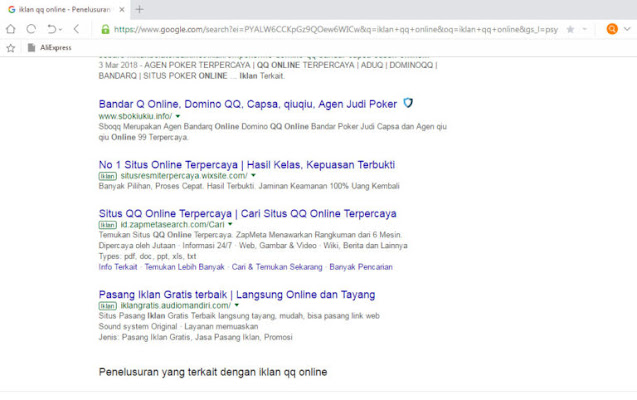This screenshot has height=400, width=637.
Task: Click the Google favicon on the tab
Action: tap(12, 9)
